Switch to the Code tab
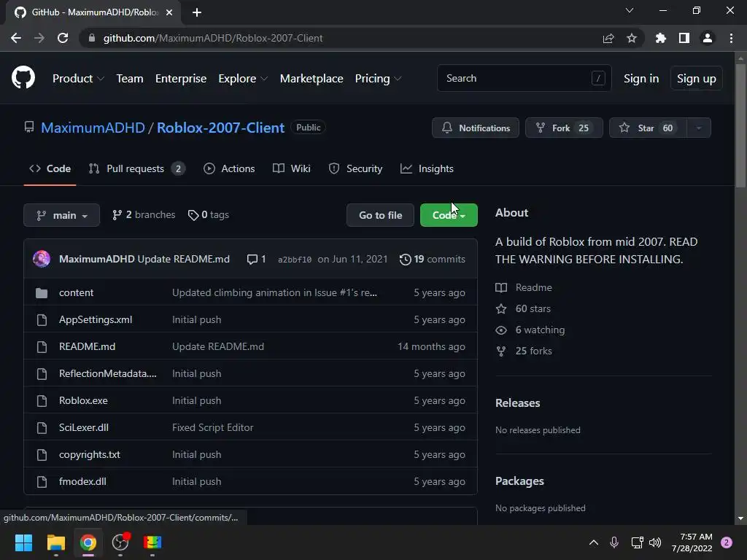The image size is (747, 560). [50, 168]
